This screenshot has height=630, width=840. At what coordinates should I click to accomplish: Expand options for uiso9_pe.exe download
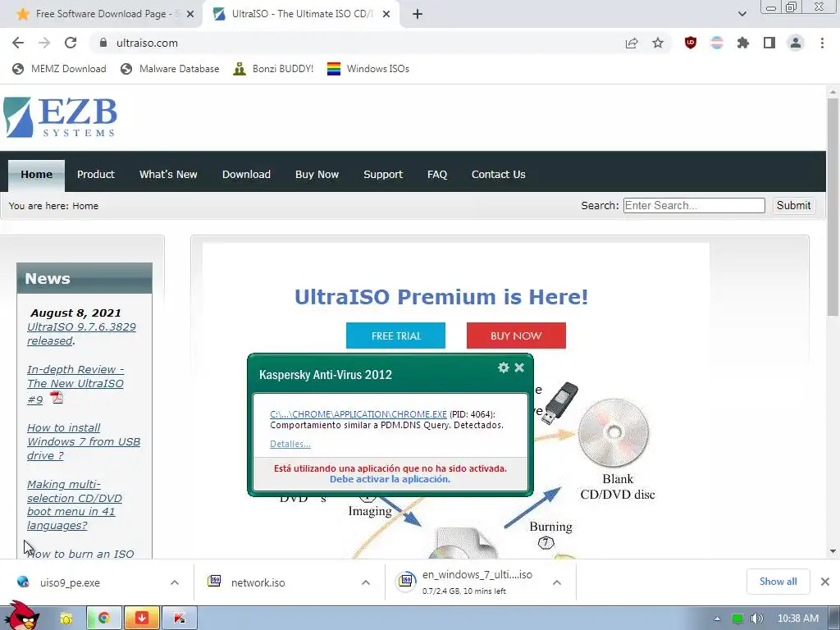[x=175, y=582]
